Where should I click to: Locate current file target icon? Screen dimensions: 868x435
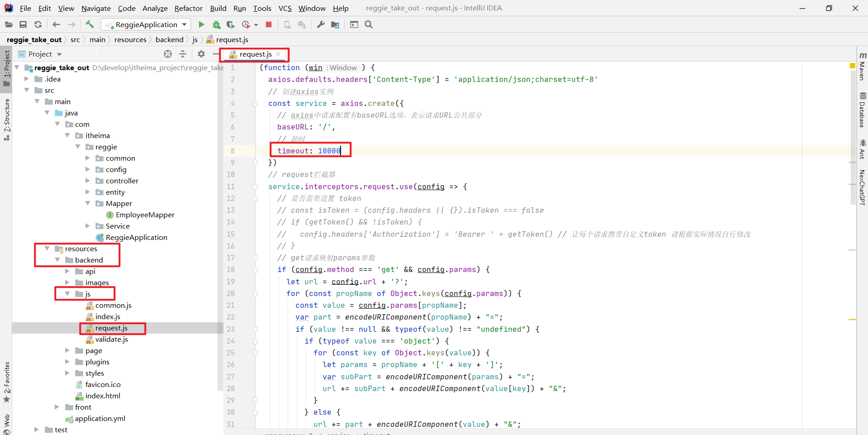[x=168, y=54]
